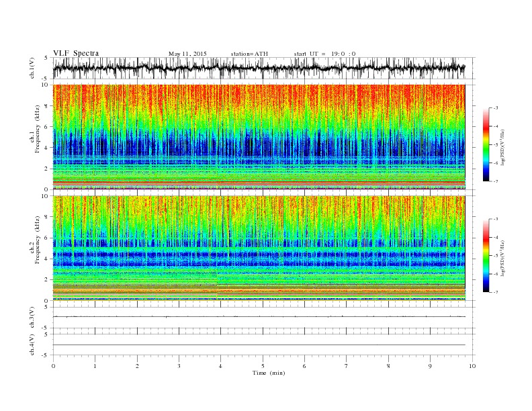Viewport: 532px width, 411px height.
Task: Click the '4' tick on the time axis
Action: (220, 366)
